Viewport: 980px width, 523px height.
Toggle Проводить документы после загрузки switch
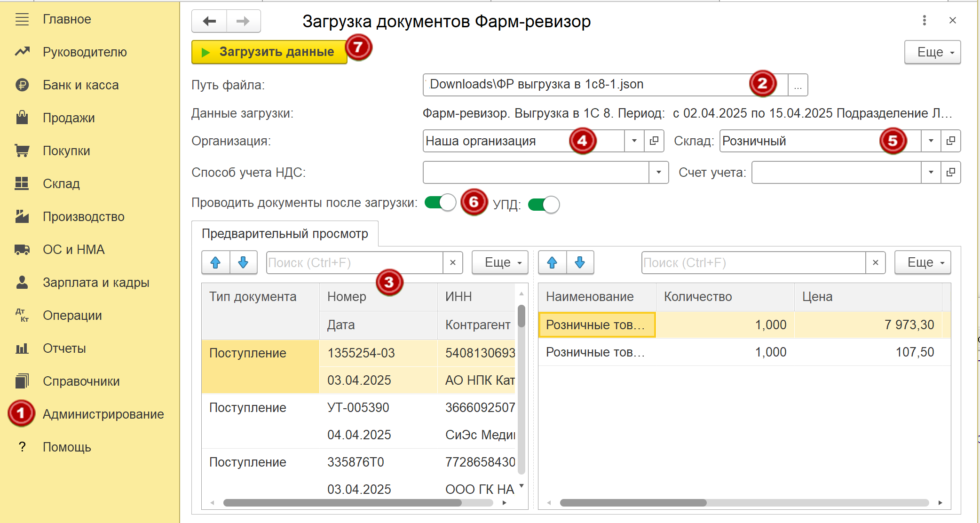[440, 203]
